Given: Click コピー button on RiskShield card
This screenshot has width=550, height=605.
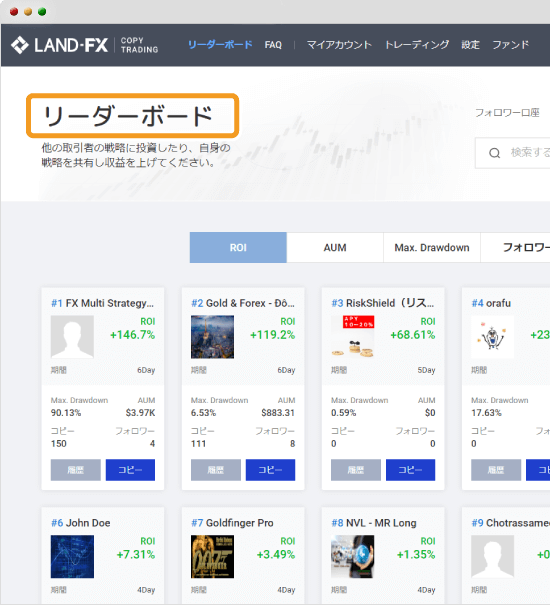Looking at the screenshot, I should (411, 470).
